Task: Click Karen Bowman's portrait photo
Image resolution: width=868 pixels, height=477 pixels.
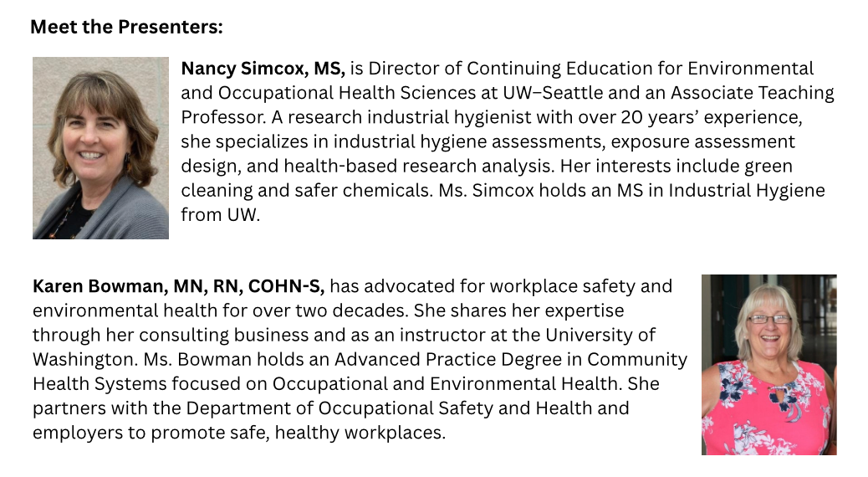Action: coord(768,365)
